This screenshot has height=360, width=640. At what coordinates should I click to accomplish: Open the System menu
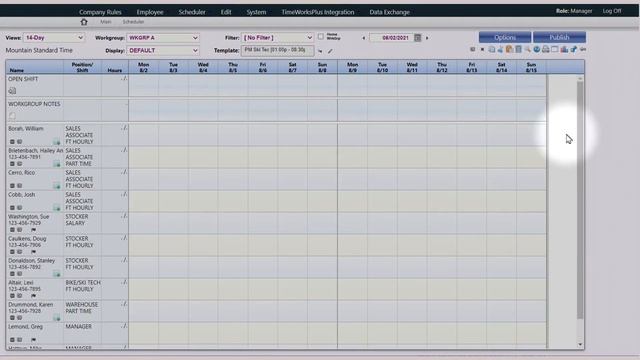tap(256, 12)
